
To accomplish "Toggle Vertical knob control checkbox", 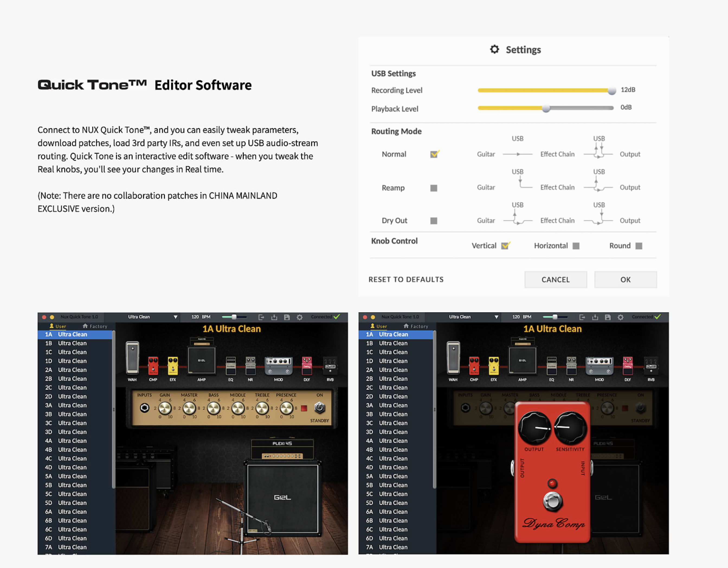I will pyautogui.click(x=505, y=246).
